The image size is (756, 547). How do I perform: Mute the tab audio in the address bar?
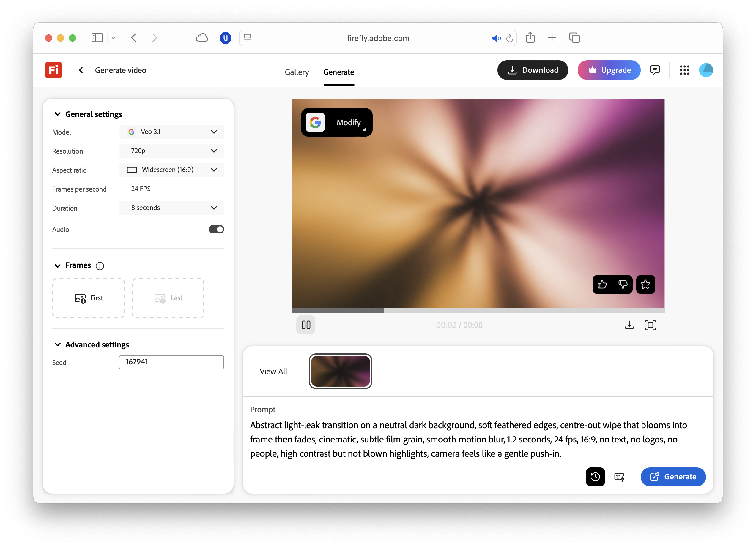coord(496,38)
